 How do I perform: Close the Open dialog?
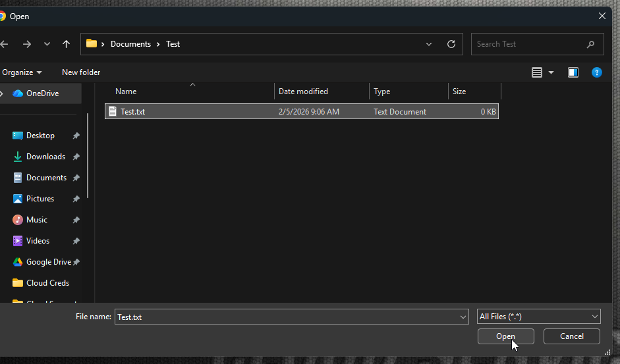pos(602,16)
